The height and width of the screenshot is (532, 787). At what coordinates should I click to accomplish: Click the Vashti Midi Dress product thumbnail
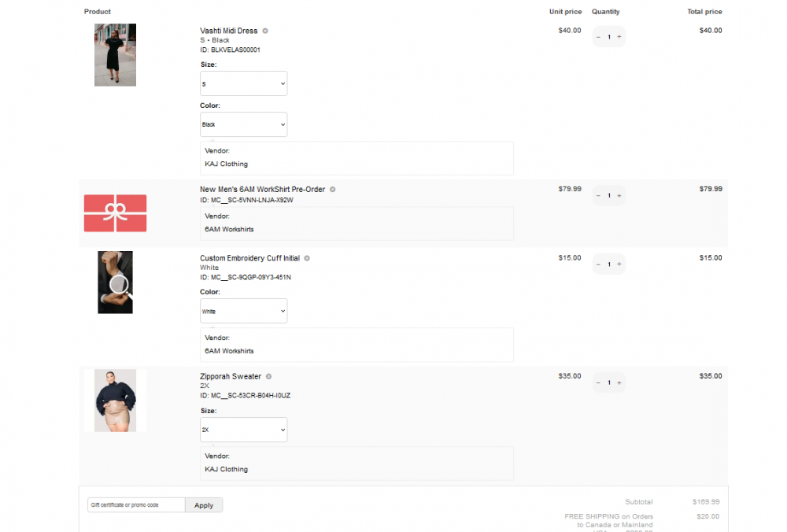click(x=115, y=55)
